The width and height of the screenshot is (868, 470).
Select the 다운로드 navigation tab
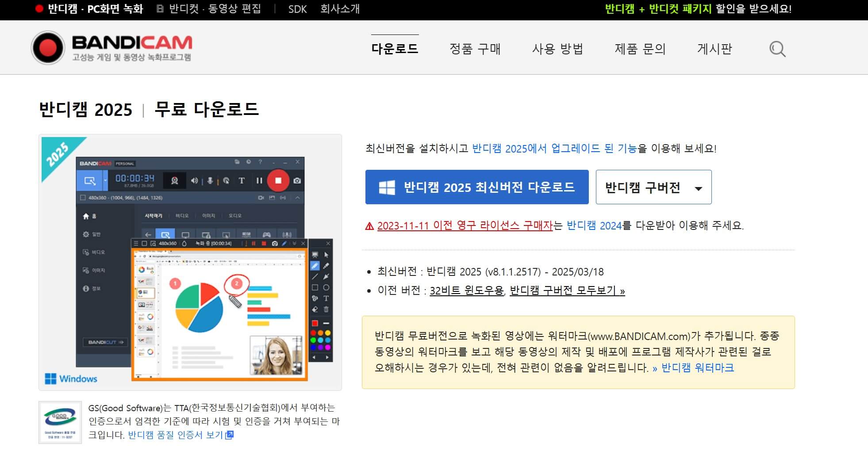(395, 49)
